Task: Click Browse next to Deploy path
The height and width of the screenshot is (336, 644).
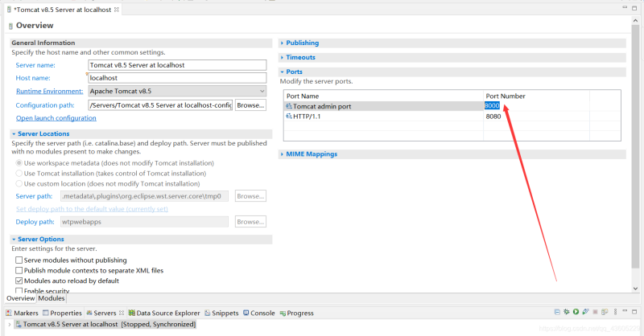Action: [250, 222]
